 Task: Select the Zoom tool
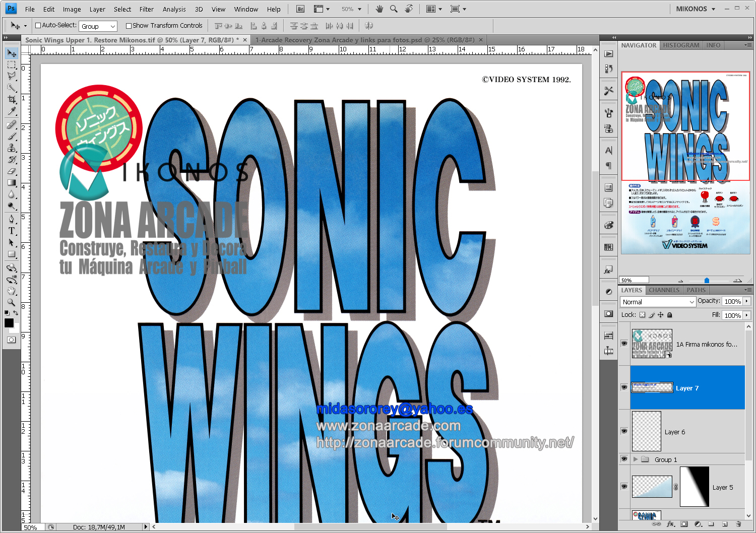[12, 302]
